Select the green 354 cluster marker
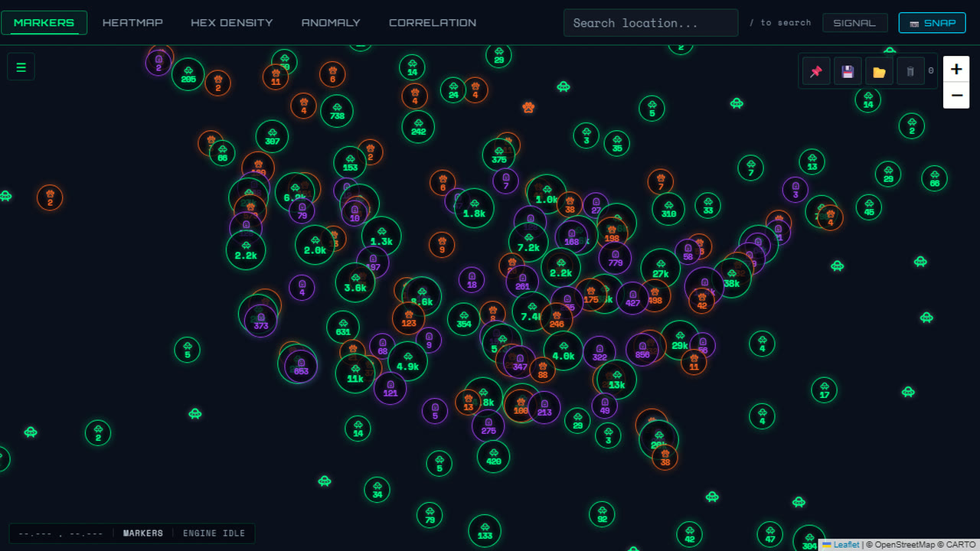Image resolution: width=980 pixels, height=551 pixels. pos(464,319)
